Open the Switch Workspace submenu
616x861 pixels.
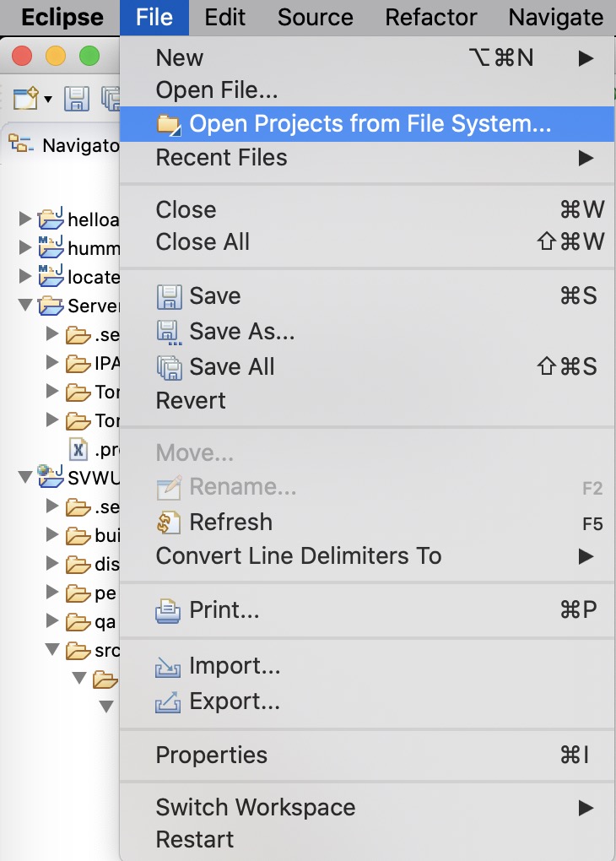(x=367, y=807)
